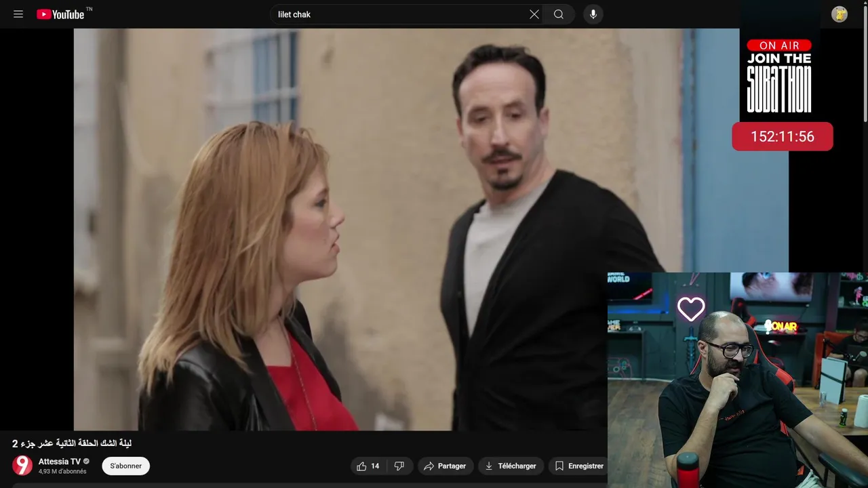
Task: Click the heart icon on webcam overlay
Action: (x=691, y=309)
